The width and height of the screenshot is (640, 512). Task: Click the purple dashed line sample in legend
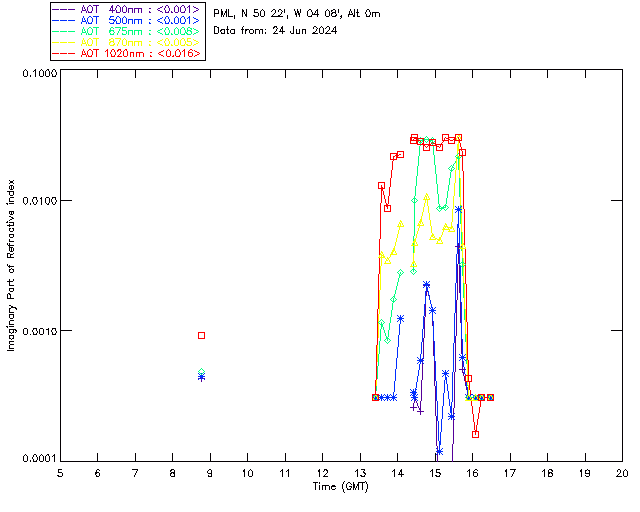click(x=64, y=9)
